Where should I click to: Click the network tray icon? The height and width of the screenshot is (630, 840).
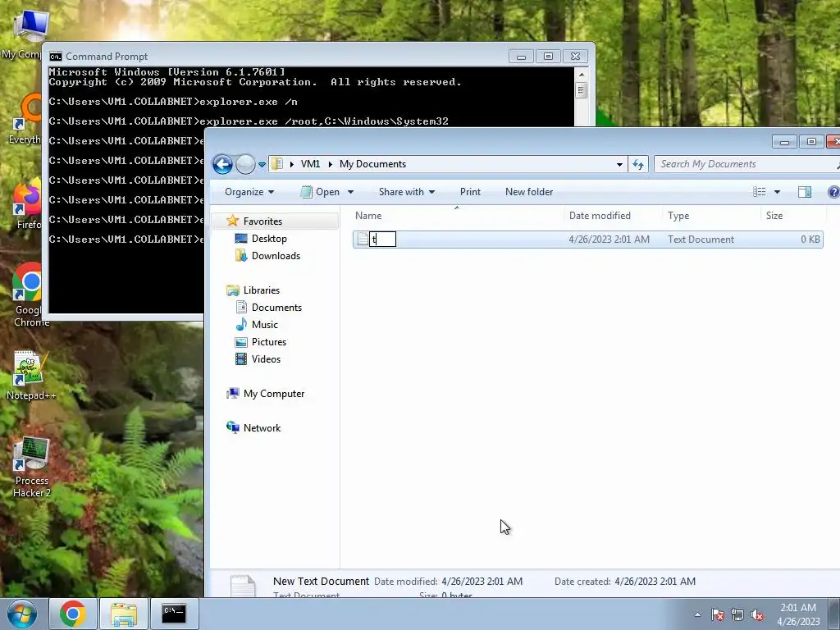737,614
